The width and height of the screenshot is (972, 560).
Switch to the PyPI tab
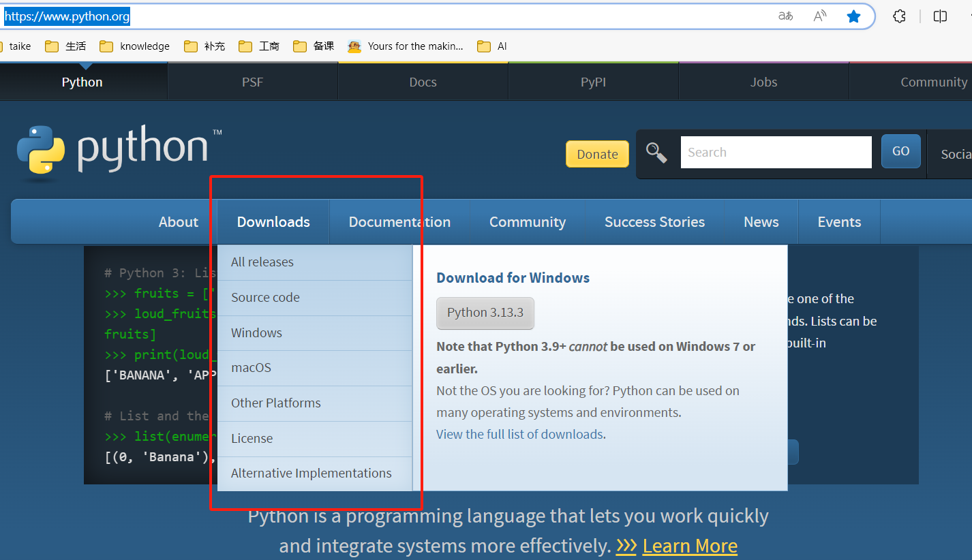[593, 82]
